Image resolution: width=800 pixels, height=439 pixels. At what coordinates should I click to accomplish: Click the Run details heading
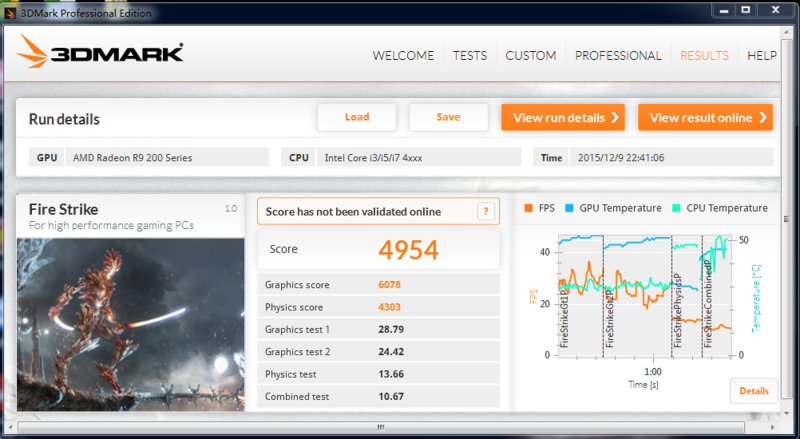click(64, 119)
